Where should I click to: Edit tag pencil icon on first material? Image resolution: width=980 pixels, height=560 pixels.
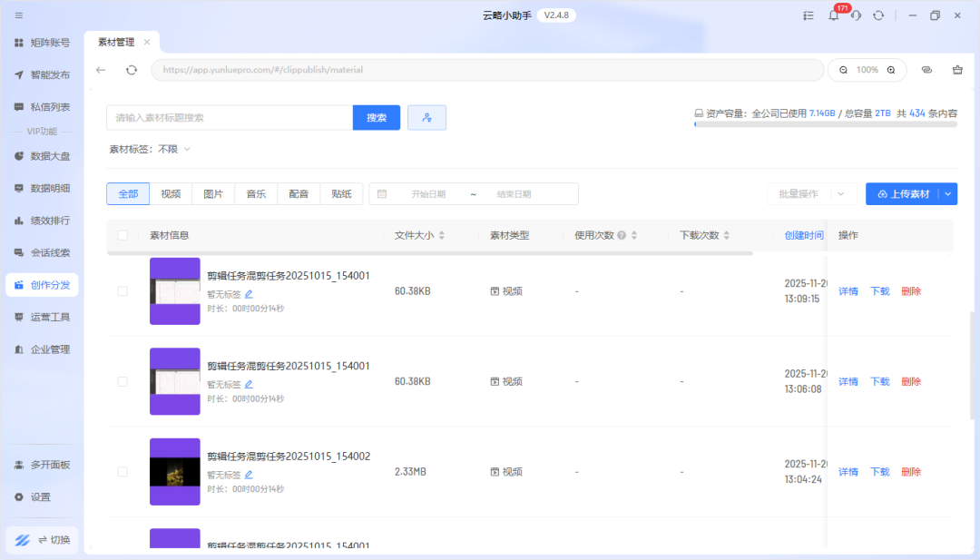[249, 294]
